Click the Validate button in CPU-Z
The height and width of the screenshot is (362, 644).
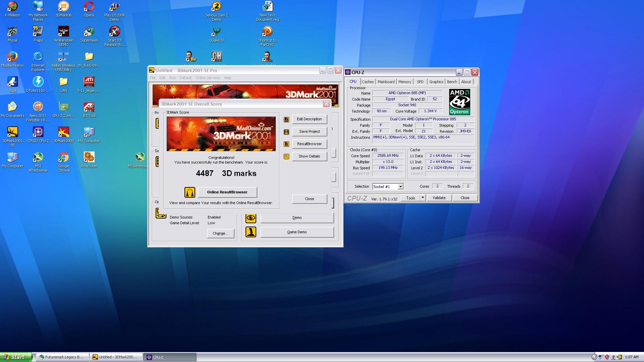pyautogui.click(x=439, y=198)
